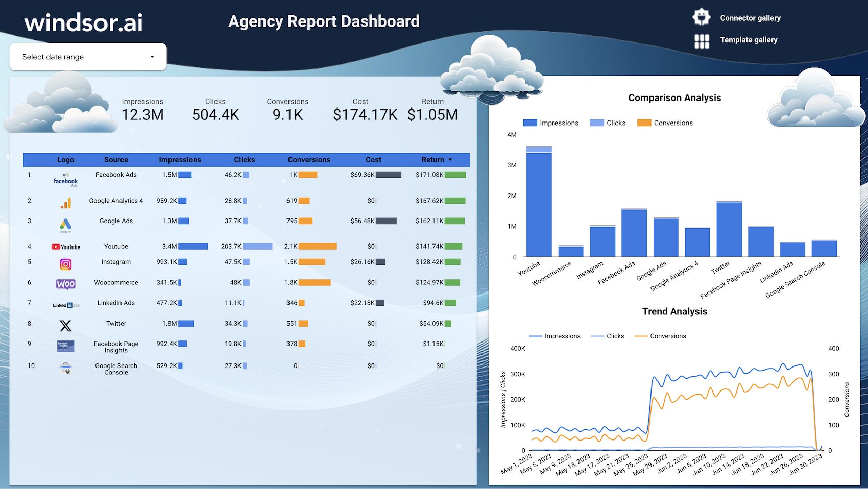868x489 pixels.
Task: Click the $22.18K cost value
Action: tap(363, 303)
